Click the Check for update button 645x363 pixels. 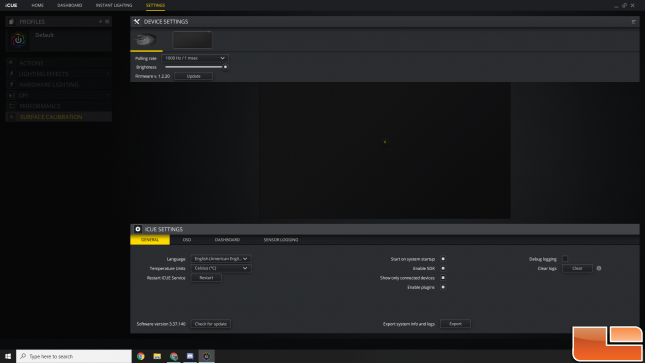coord(211,324)
